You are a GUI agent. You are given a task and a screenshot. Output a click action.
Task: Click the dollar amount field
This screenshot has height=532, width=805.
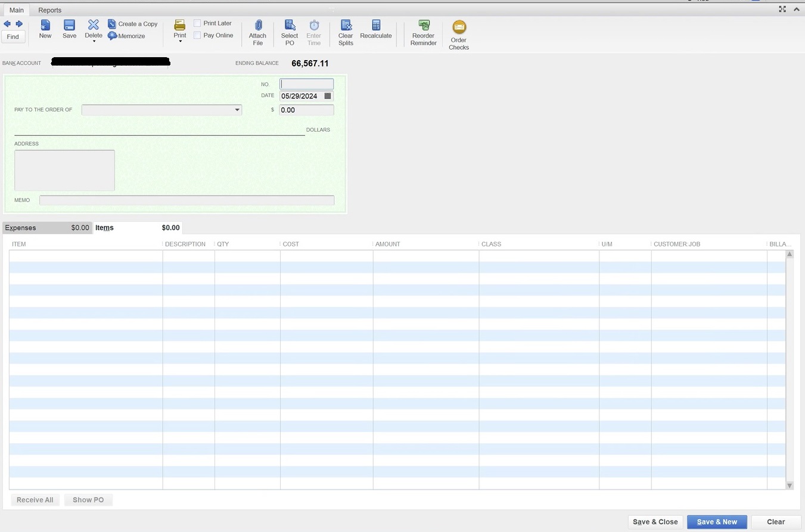(x=307, y=110)
